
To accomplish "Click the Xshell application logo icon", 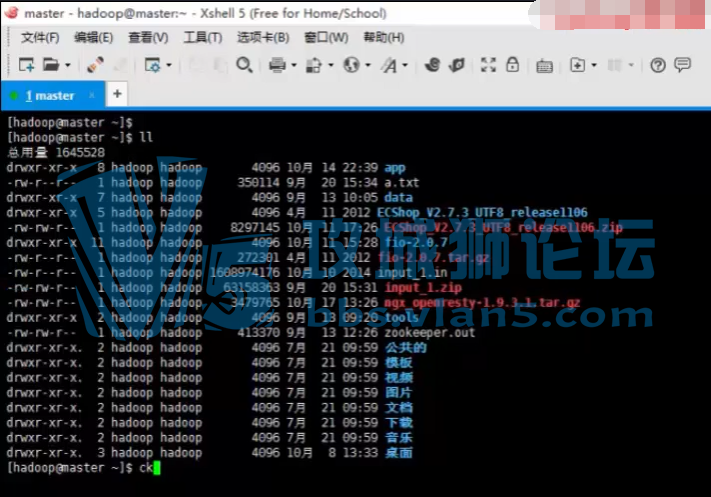I will [x=11, y=13].
